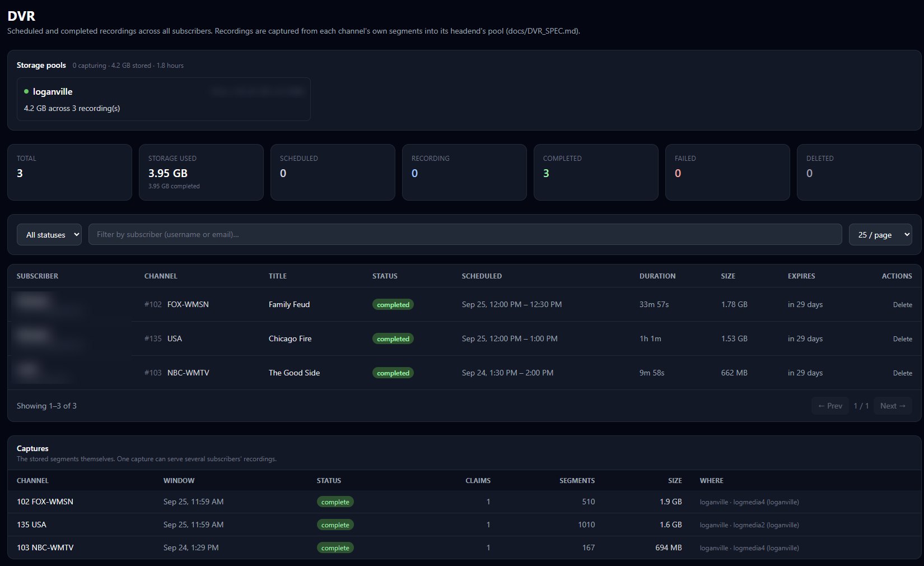This screenshot has width=924, height=566.
Task: Click the 1h 1m duration value
Action: click(650, 338)
